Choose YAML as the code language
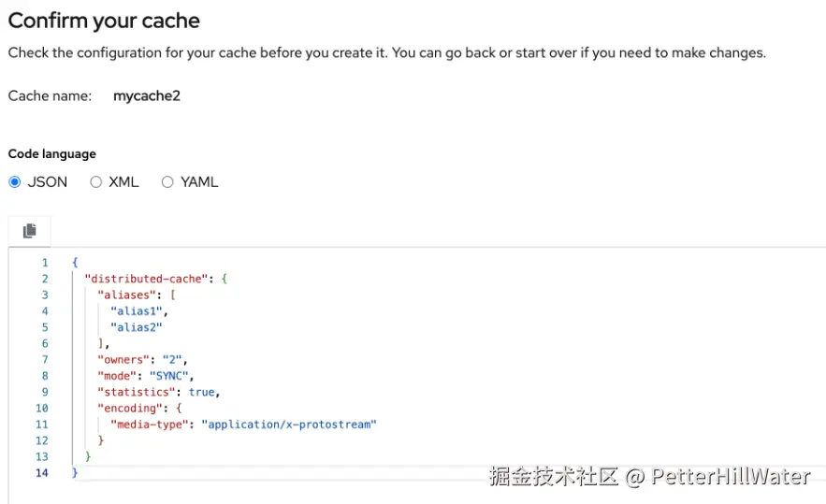826x504 pixels. 168,182
